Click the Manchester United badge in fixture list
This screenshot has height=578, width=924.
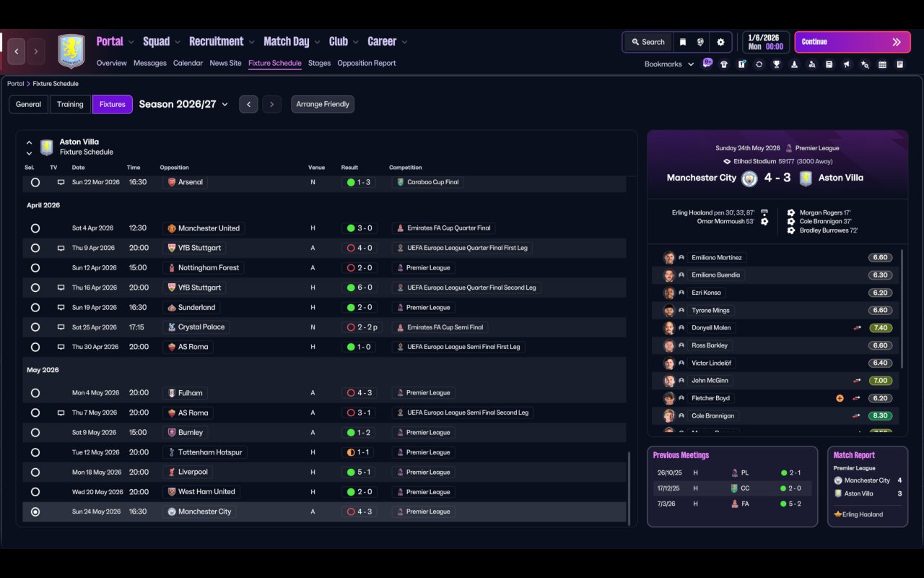coord(171,228)
